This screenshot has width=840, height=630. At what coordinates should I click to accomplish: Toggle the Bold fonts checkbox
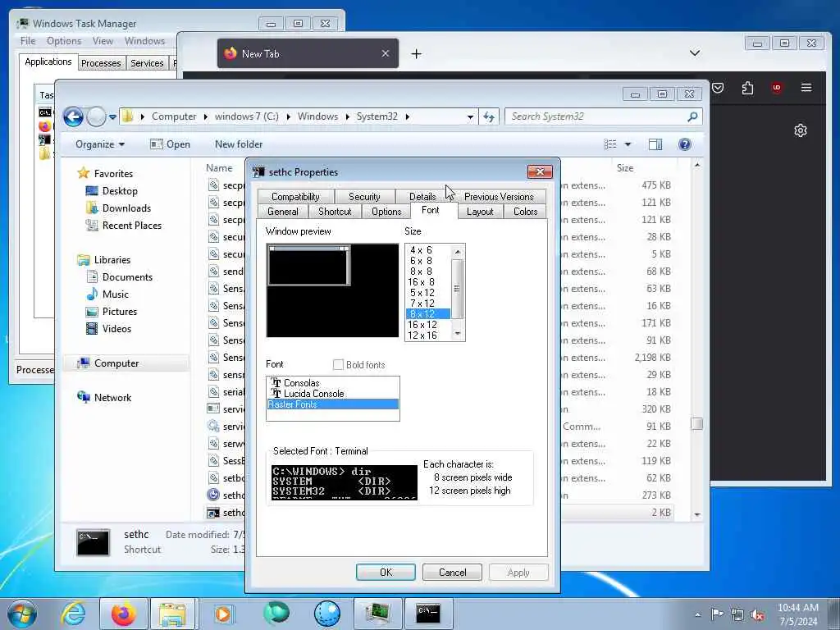tap(338, 365)
